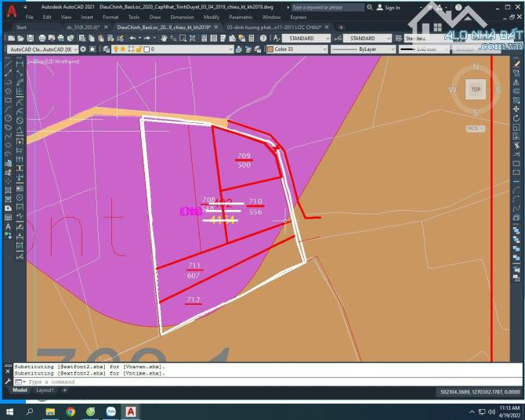The image size is (525, 420).
Task: Click the TOP face of the ViewCube
Action: [475, 89]
